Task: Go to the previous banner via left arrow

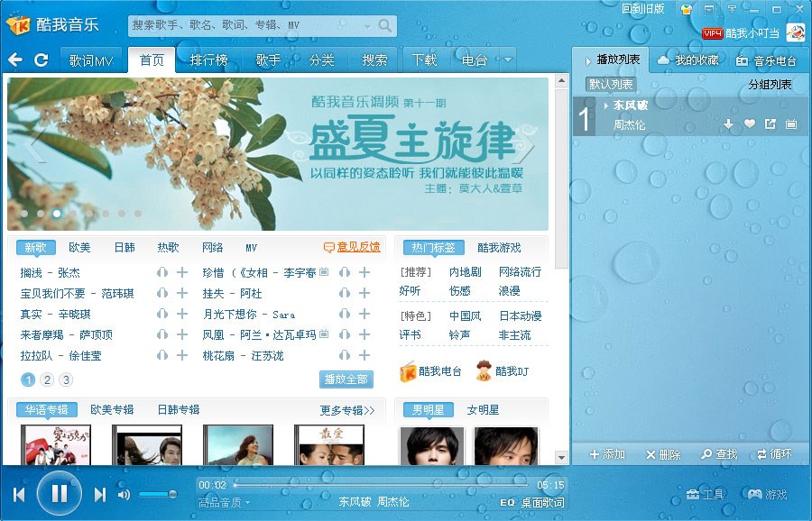Action: click(x=38, y=146)
